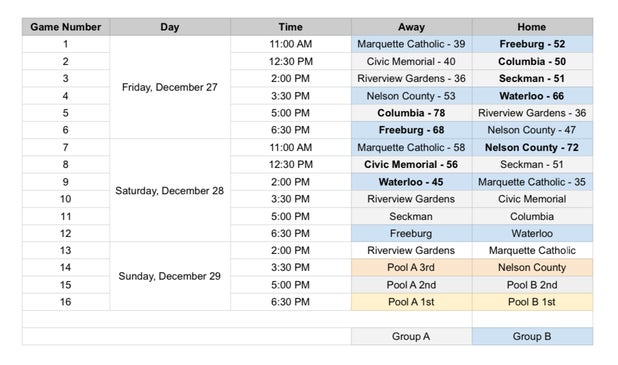Viewport: 618px width, 365px height.
Task: Select the Freeburg - 52 cell
Action: tap(532, 44)
